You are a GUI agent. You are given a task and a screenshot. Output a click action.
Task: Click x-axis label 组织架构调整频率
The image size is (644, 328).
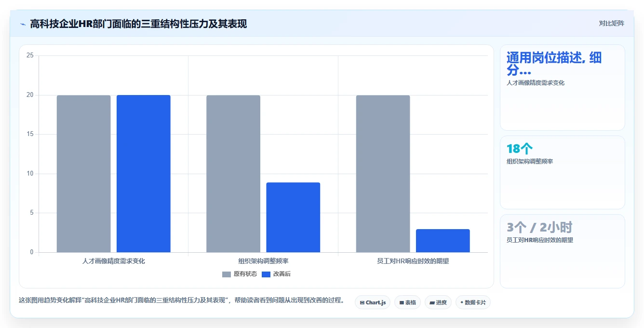263,261
